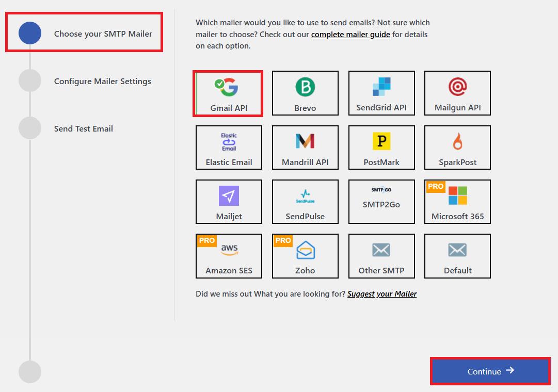Choose the Brevo mailer icon
This screenshot has width=558, height=392.
pyautogui.click(x=305, y=88)
